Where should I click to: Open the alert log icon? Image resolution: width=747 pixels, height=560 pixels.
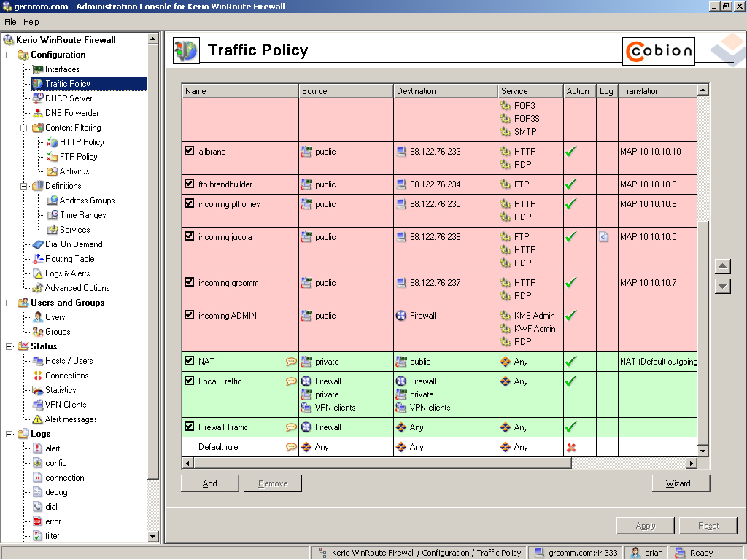[38, 448]
